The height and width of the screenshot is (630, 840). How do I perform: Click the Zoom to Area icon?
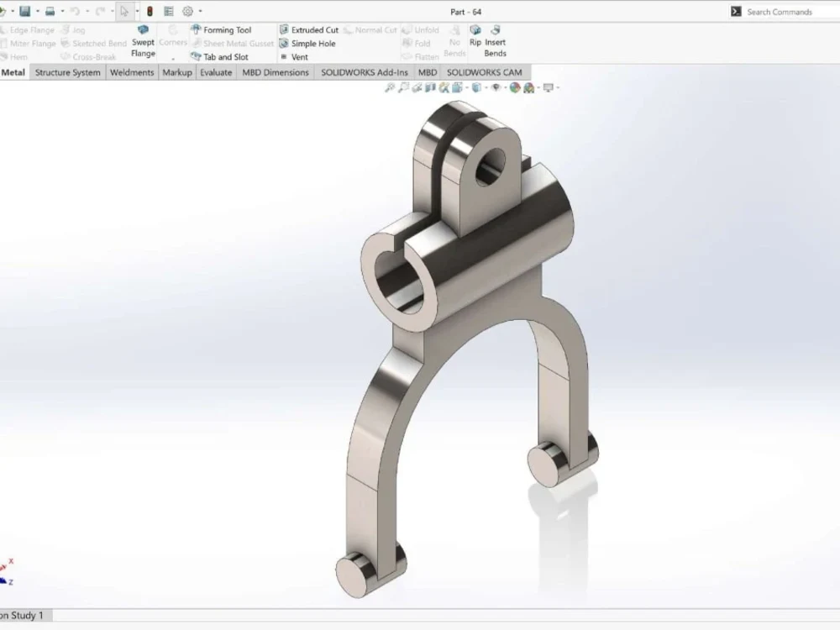click(403, 87)
